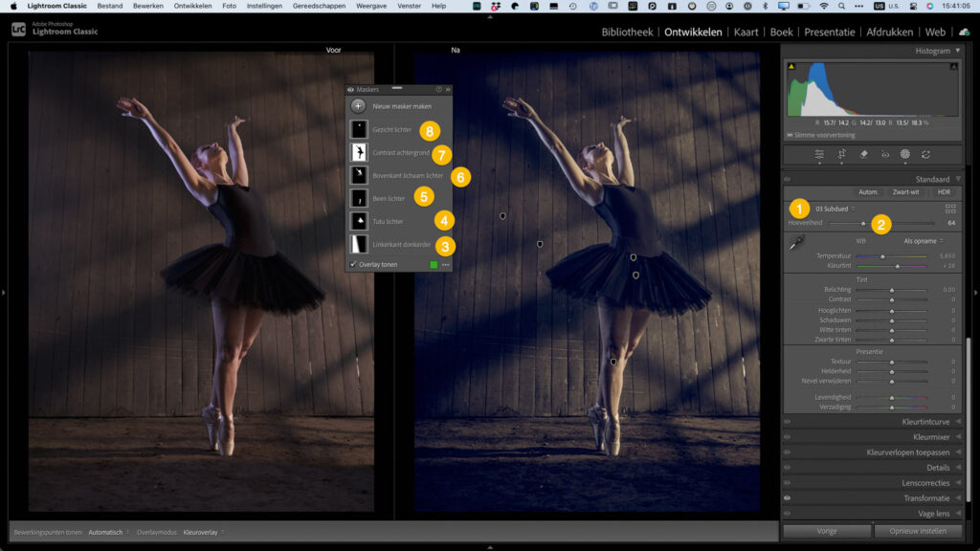Open the profile browser grid icon
Image resolution: width=980 pixels, height=551 pixels.
click(950, 209)
